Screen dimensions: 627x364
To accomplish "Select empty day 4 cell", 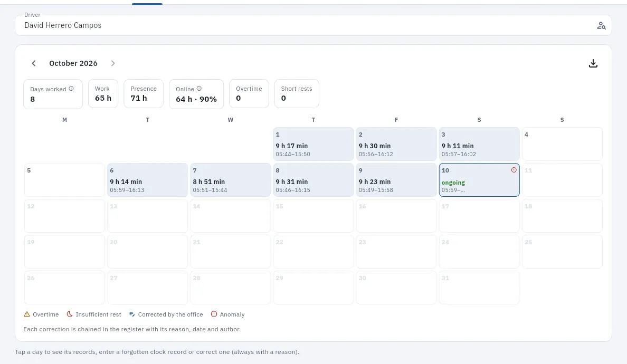I will tap(562, 144).
